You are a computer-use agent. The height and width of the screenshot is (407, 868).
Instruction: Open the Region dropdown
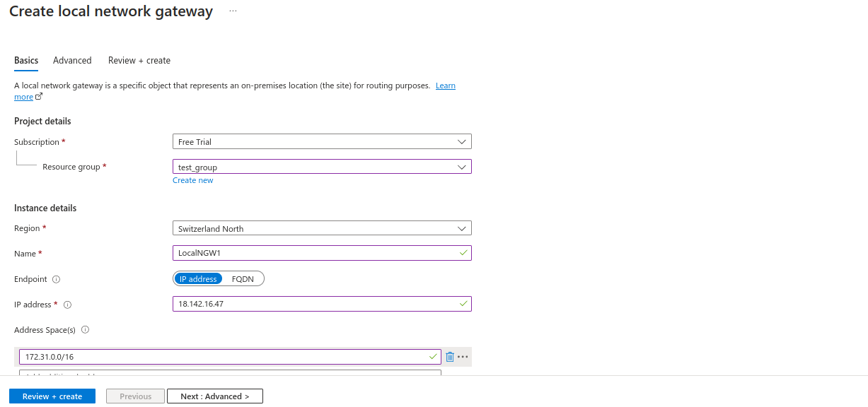(x=322, y=229)
